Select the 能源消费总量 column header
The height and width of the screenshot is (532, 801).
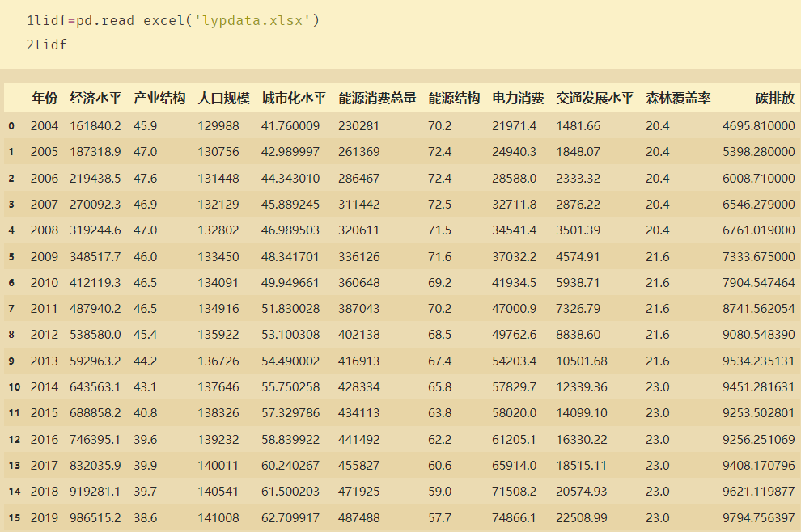(377, 98)
